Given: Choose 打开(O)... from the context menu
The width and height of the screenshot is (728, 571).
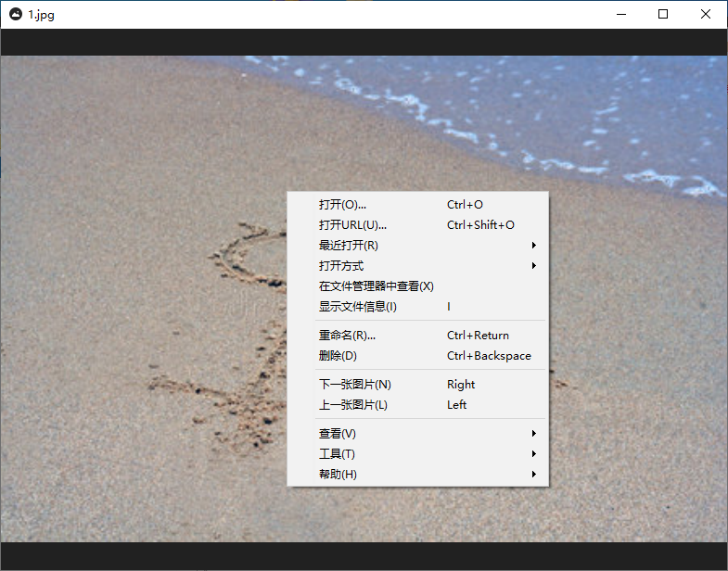Looking at the screenshot, I should tap(342, 205).
